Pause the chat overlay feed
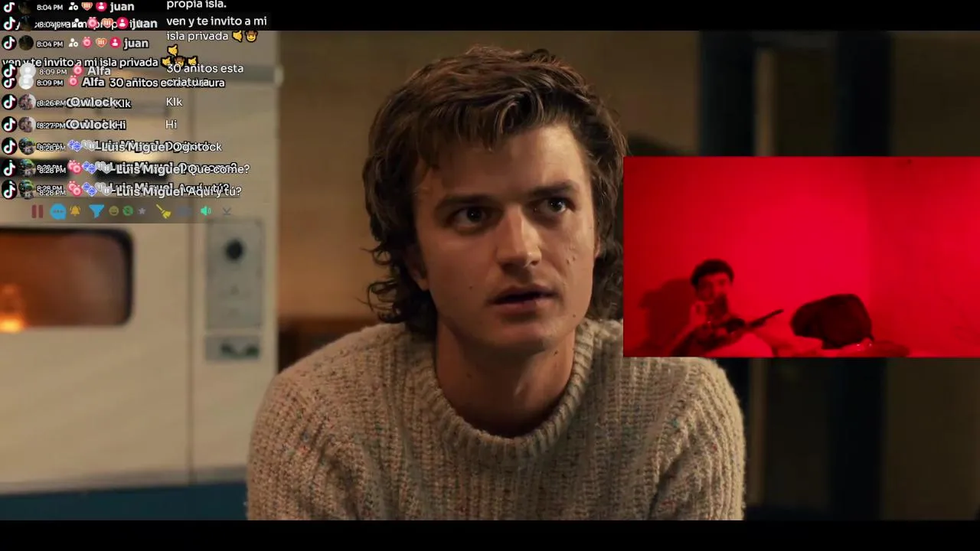The height and width of the screenshot is (551, 980). coord(37,211)
